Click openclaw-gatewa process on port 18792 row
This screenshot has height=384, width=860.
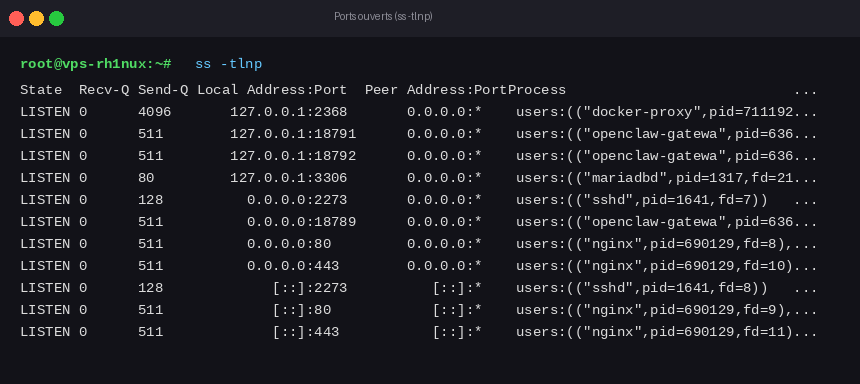(x=666, y=156)
